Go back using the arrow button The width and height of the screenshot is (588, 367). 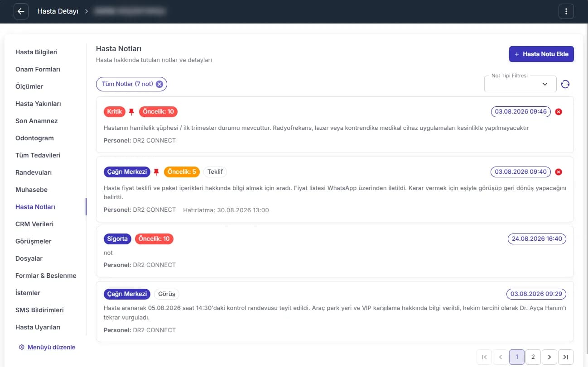[21, 11]
